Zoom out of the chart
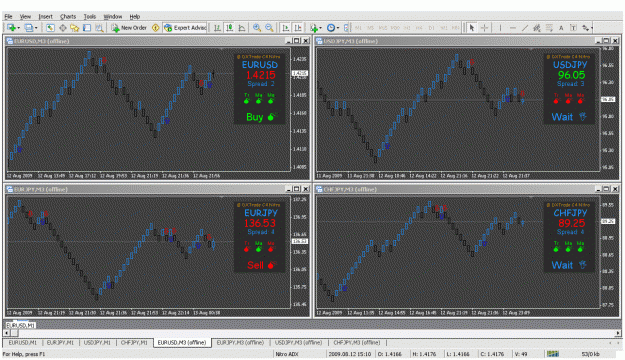Screen dimensions: 625x360 point(269,28)
